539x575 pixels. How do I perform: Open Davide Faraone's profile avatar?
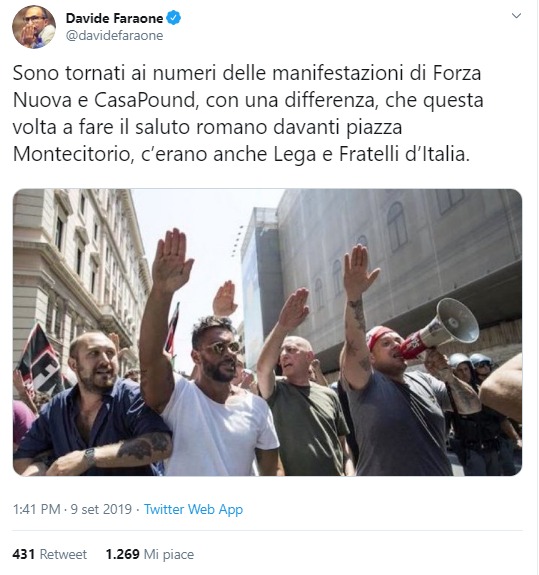(34, 27)
